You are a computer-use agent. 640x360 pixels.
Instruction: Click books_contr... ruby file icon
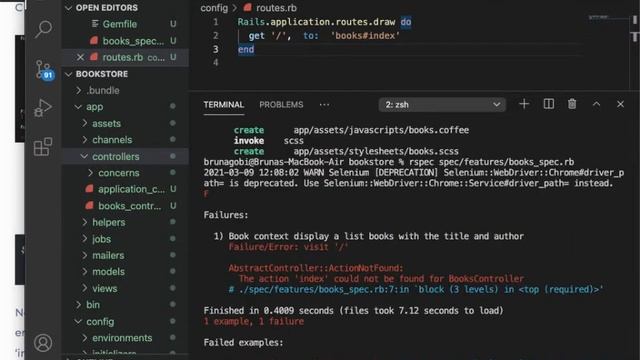89,206
